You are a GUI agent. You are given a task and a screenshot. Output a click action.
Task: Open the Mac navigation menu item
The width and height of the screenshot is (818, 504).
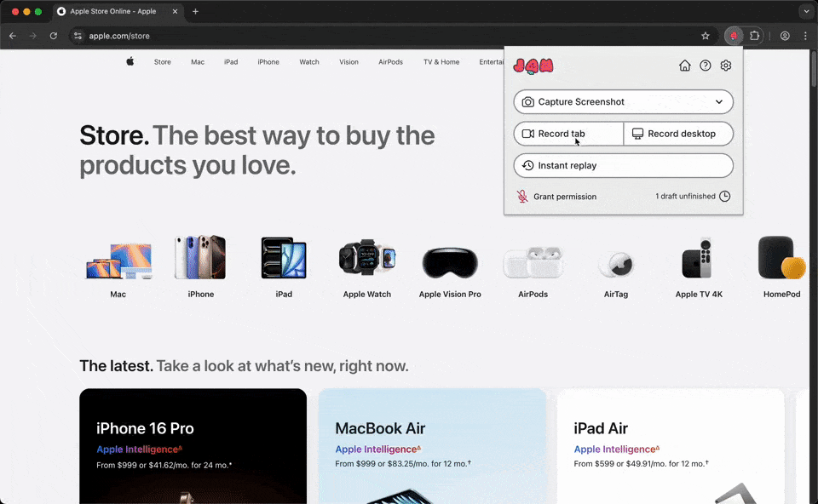coord(198,62)
